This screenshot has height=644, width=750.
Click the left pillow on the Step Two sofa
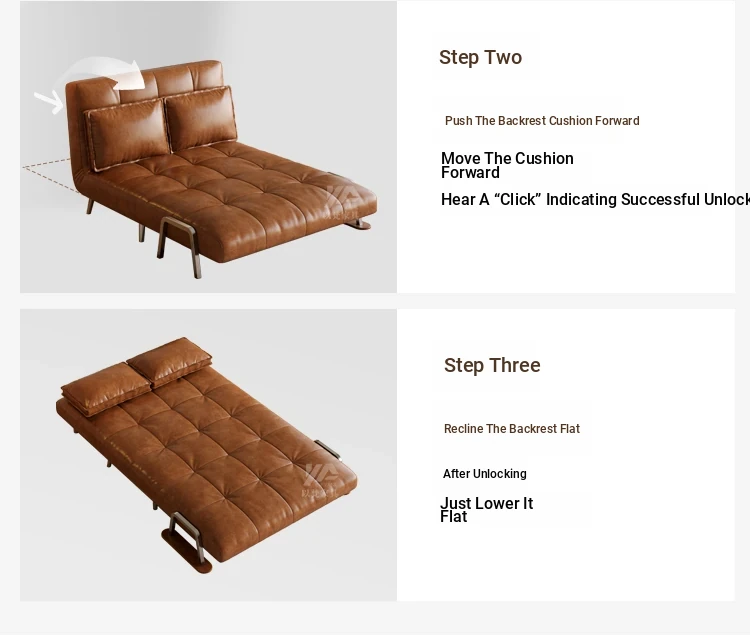[x=128, y=135]
